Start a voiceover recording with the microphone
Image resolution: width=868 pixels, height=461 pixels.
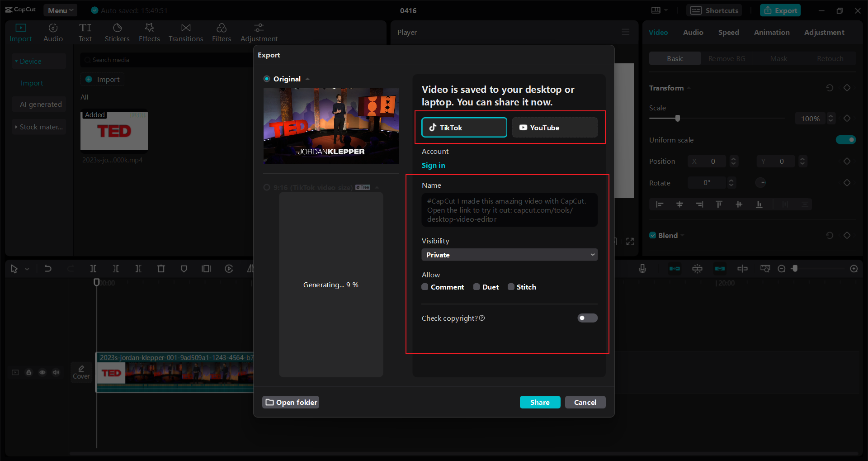tap(642, 268)
